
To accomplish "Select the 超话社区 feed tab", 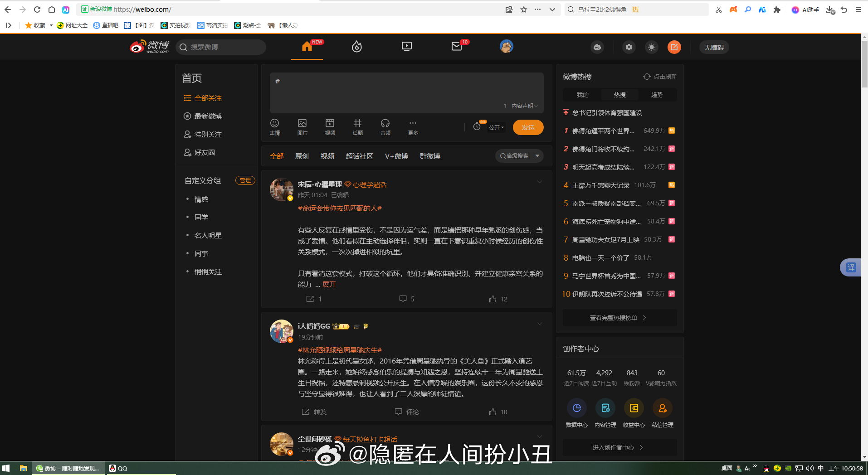I will [360, 156].
